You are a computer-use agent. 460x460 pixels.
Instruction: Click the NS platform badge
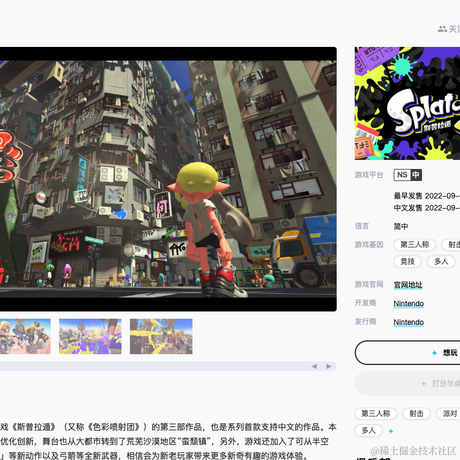[402, 175]
